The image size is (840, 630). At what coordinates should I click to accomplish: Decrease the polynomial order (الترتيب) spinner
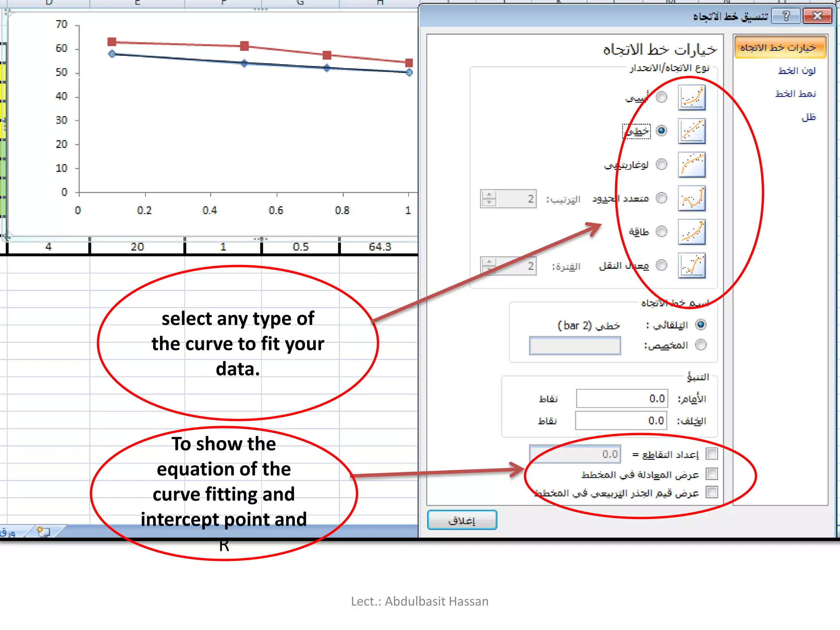coord(489,203)
